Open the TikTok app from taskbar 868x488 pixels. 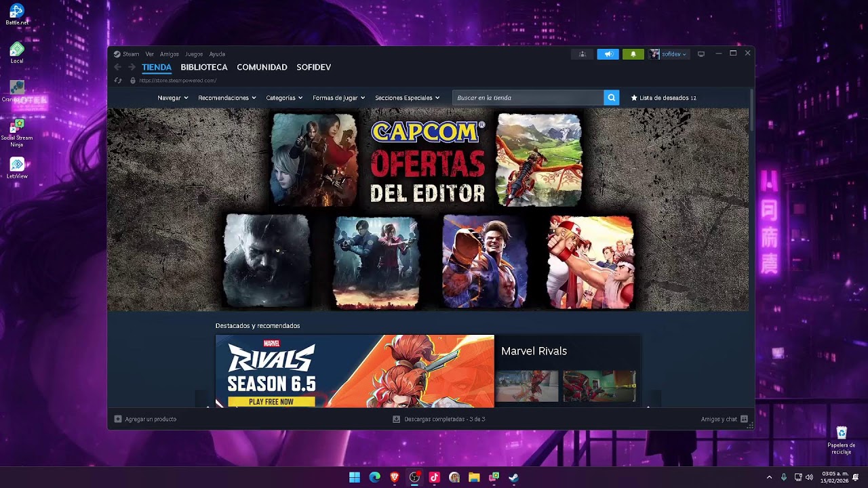tap(435, 477)
